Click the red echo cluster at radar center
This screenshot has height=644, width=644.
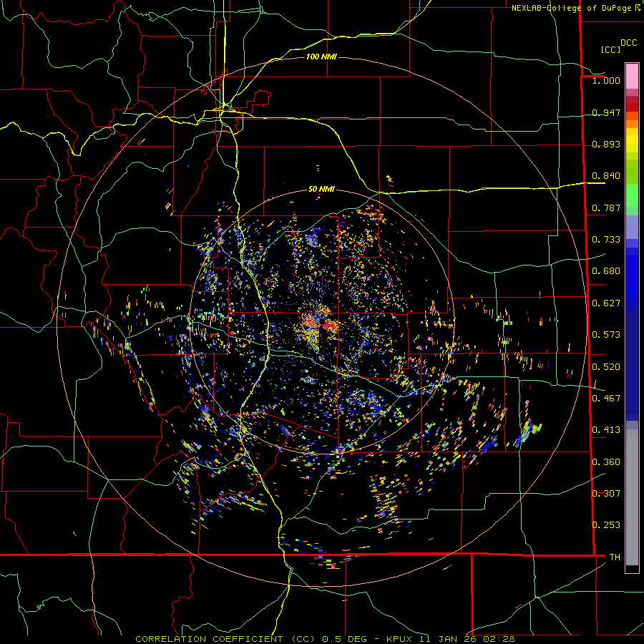point(330,326)
